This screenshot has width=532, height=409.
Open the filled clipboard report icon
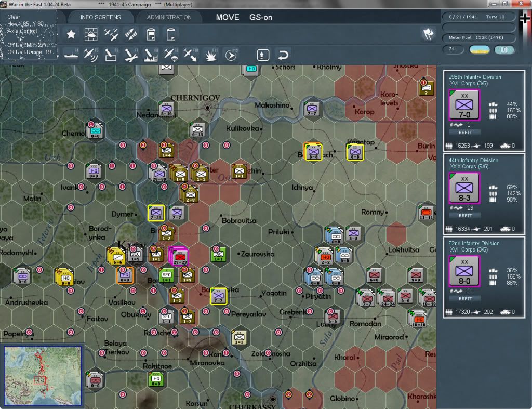[151, 34]
